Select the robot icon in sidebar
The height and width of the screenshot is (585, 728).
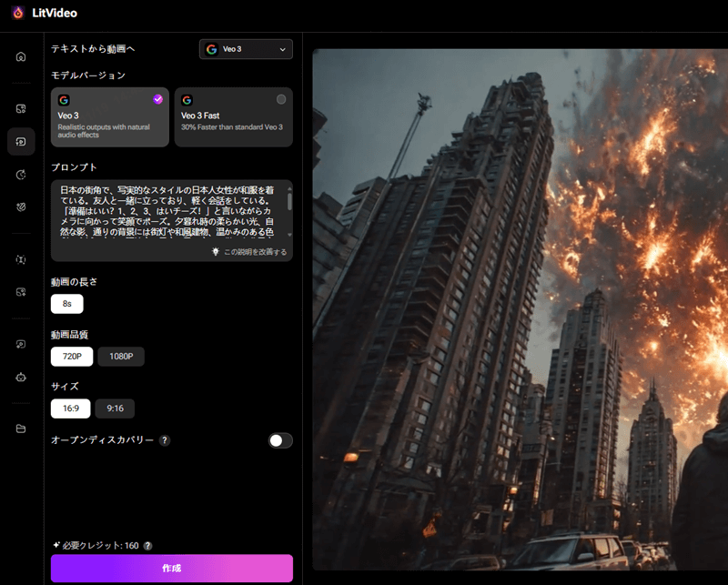(x=21, y=376)
